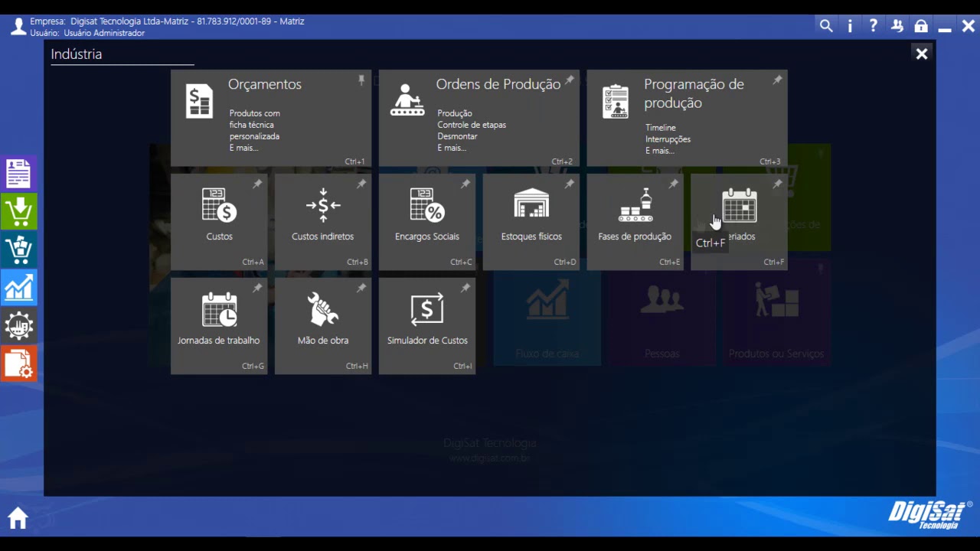Image resolution: width=980 pixels, height=551 pixels.
Task: Click 'Interrupções' text
Action: [x=668, y=139]
